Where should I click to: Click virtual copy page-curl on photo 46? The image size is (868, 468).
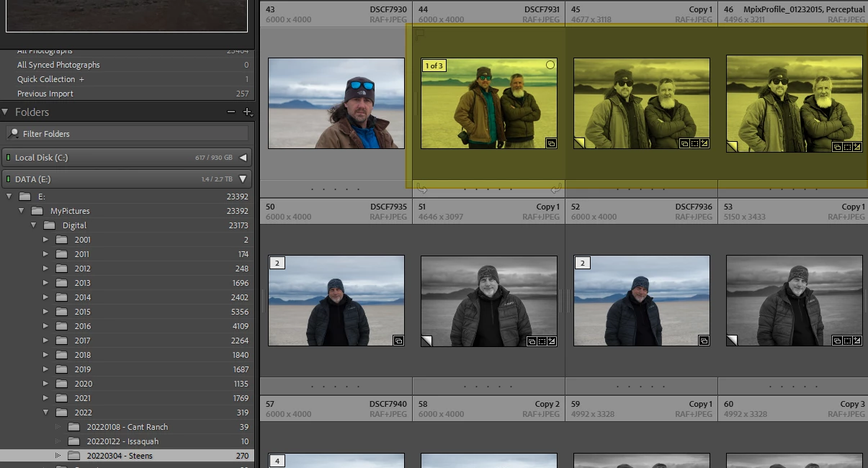(731, 147)
